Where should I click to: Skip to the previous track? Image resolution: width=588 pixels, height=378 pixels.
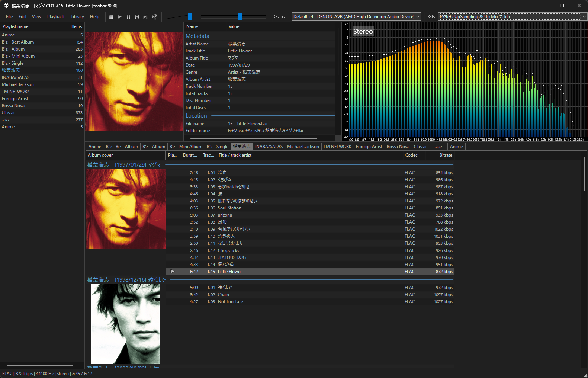click(137, 17)
